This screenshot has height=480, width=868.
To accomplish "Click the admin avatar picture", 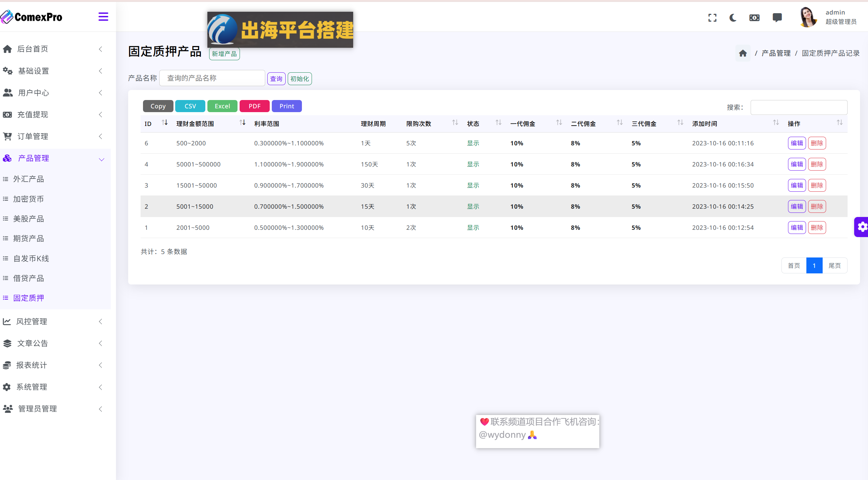I will tap(808, 17).
